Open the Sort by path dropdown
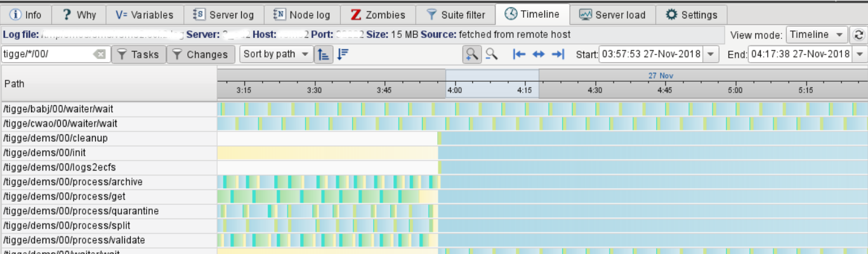 point(275,54)
